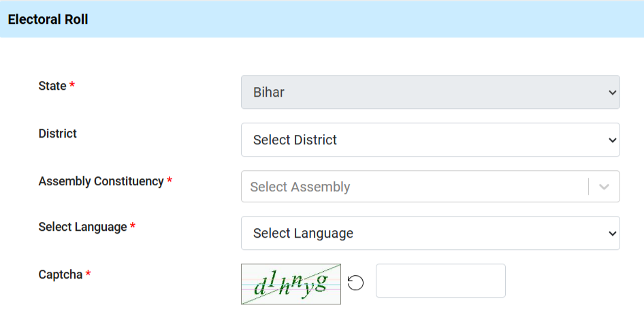Screen dimensions: 644x331
Task: Refresh the captcha with the reload icon
Action: point(355,283)
